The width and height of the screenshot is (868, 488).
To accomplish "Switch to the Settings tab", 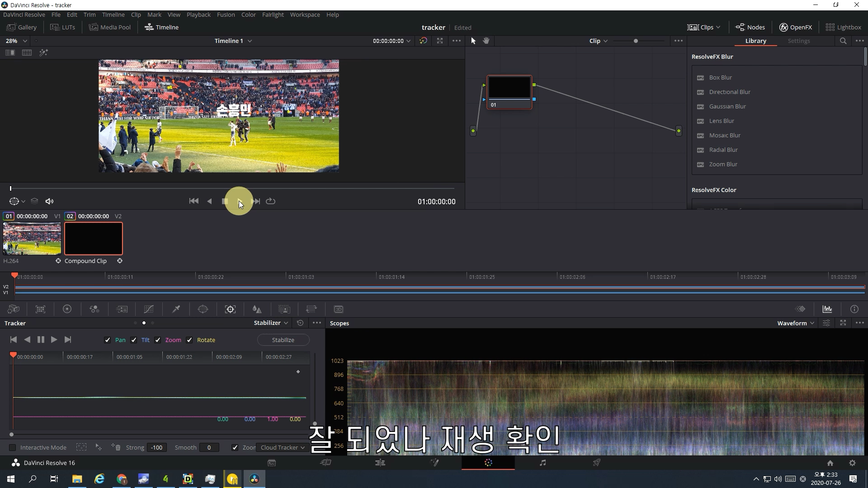I will click(x=798, y=41).
